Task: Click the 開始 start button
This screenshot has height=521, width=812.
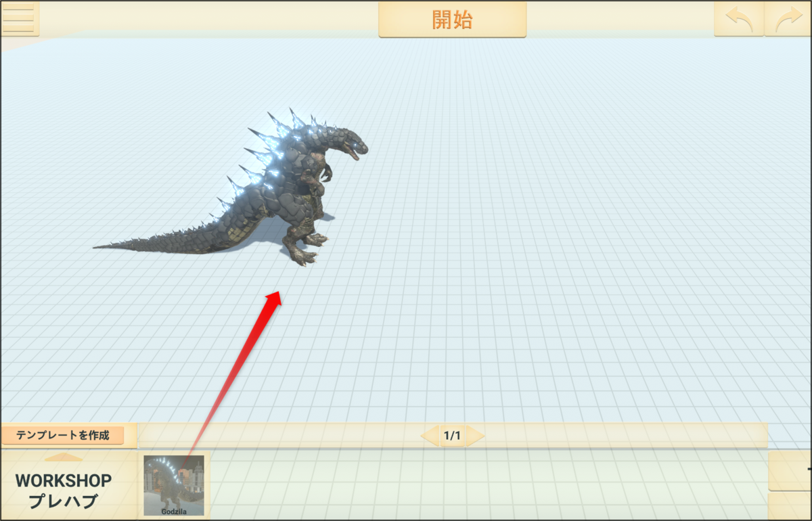Action: coord(452,20)
